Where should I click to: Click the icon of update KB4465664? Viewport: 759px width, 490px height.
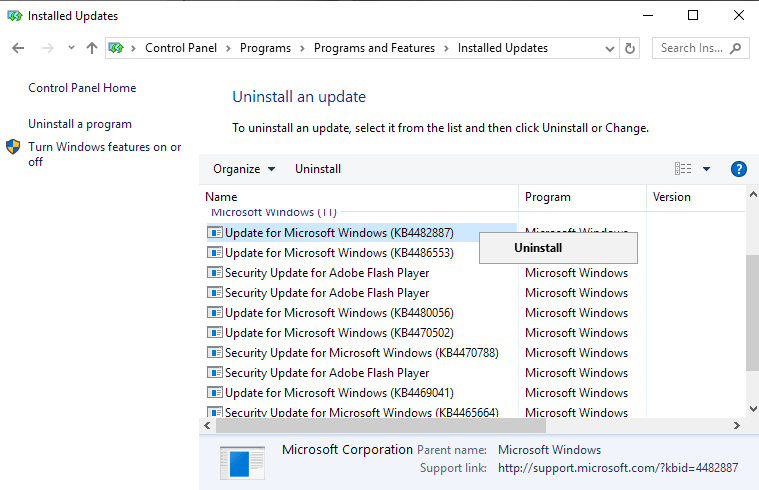pos(214,412)
